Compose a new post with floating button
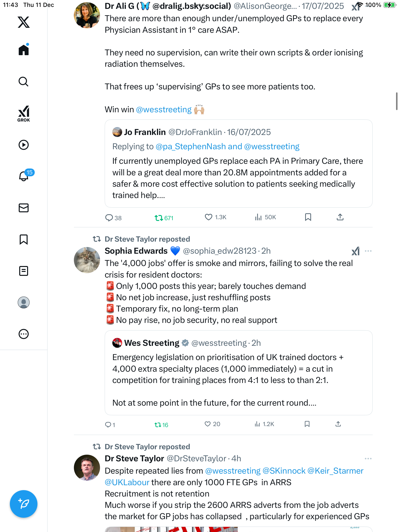Viewport: 399px width, 532px height. [x=24, y=504]
